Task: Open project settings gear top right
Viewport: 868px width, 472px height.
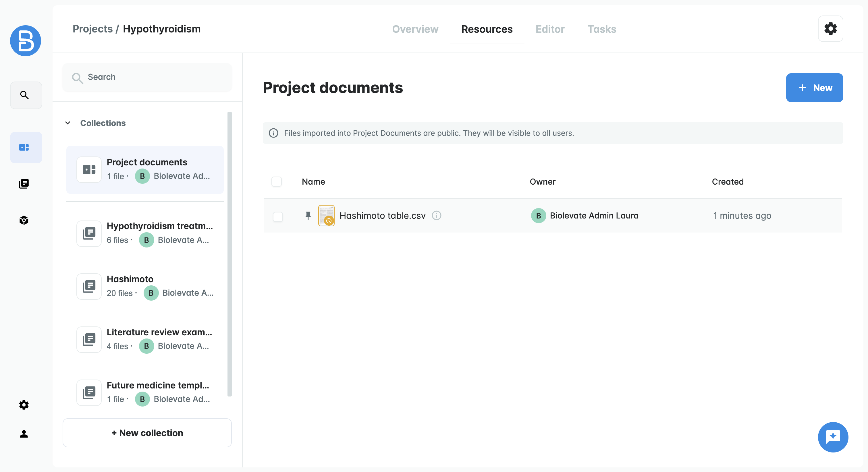Action: pos(830,29)
